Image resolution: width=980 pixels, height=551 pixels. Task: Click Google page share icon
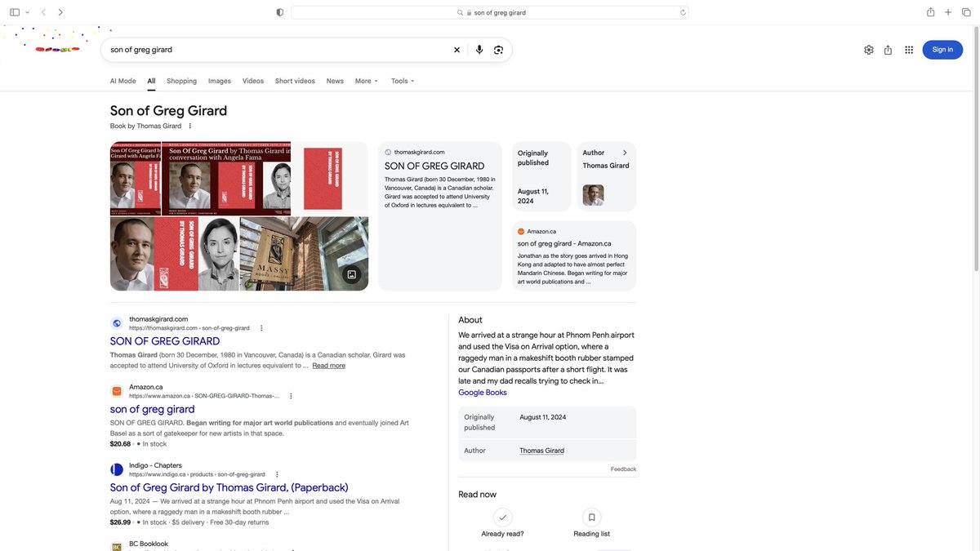pyautogui.click(x=888, y=50)
